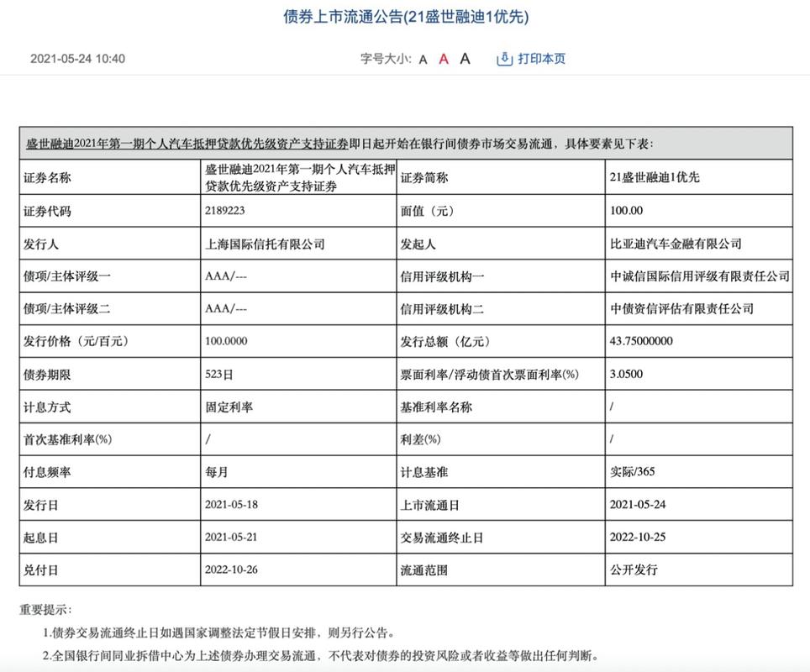This screenshot has width=810, height=672.
Task: Click the 重要提示 heading
Action: (x=45, y=610)
